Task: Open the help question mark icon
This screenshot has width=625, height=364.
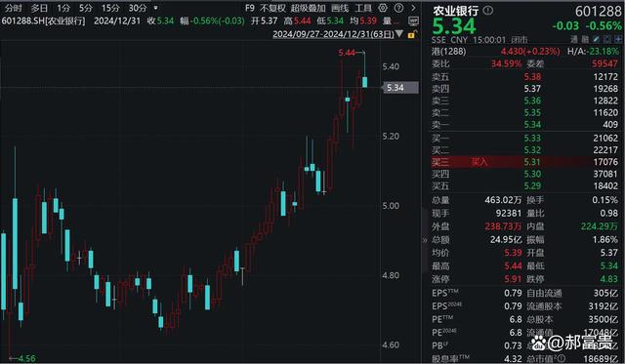Action: click(398, 8)
